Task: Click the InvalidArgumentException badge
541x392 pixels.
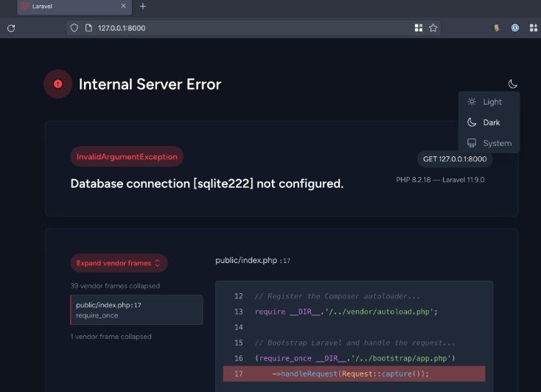Action: 127,157
